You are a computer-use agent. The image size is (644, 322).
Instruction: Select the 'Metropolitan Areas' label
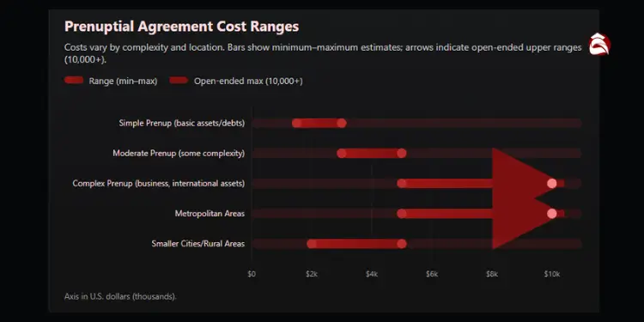[x=210, y=214]
